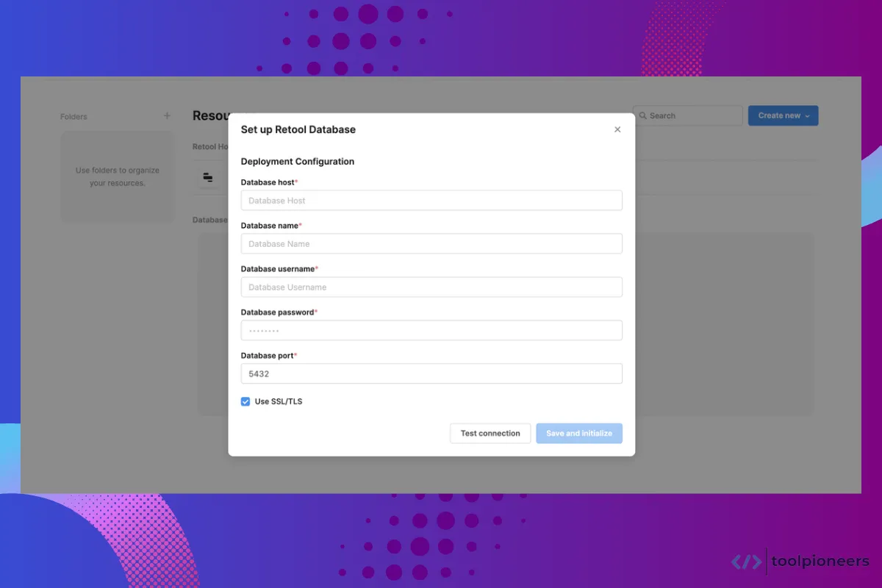882x588 pixels.
Task: Click the Test connection button
Action: coord(490,434)
